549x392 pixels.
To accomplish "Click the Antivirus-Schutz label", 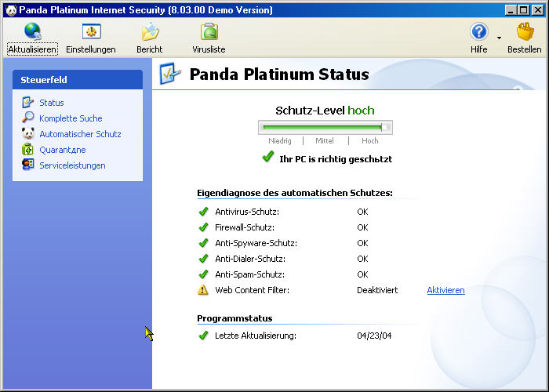I will pos(247,212).
